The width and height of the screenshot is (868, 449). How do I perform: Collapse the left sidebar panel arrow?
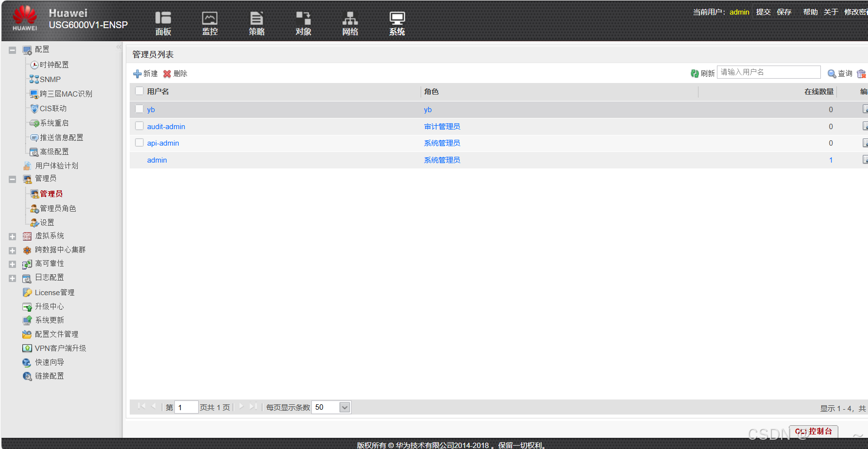pos(119,47)
